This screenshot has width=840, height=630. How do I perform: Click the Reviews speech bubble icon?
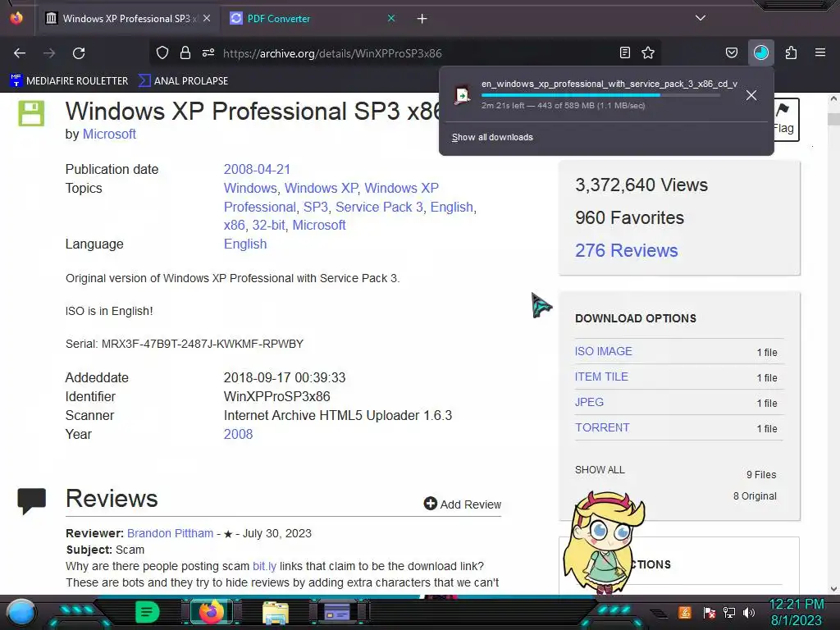[32, 501]
